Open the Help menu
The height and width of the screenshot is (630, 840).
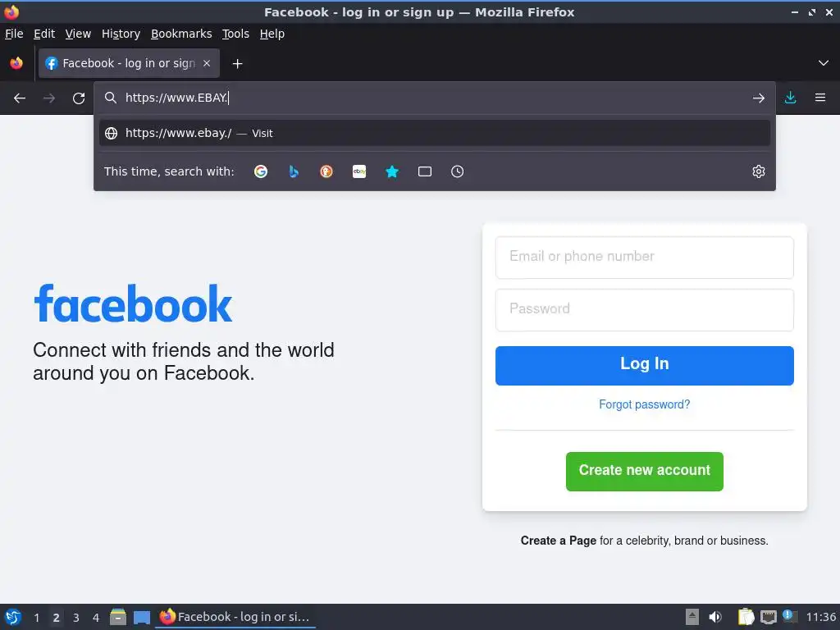pyautogui.click(x=272, y=34)
